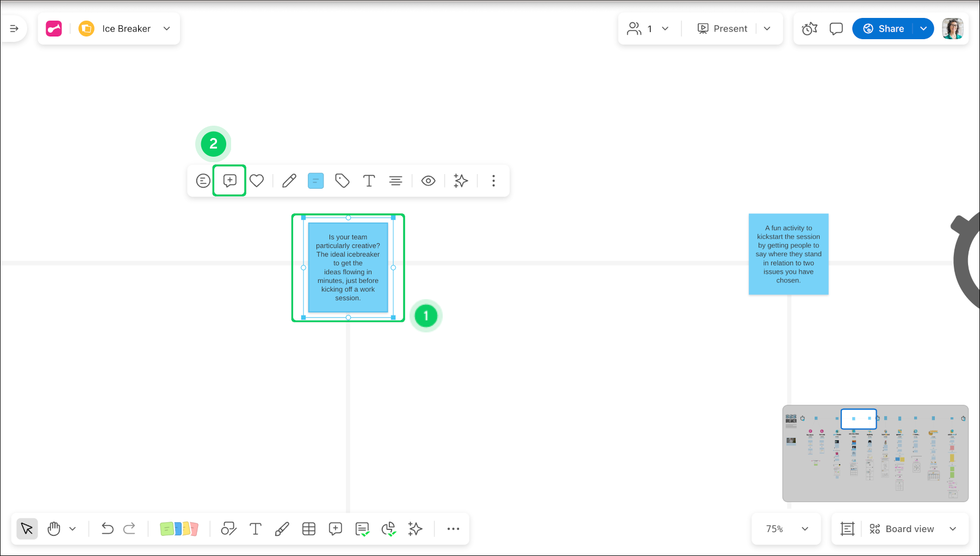Image resolution: width=980 pixels, height=556 pixels.
Task: Open the AI sparkle tool in floating toolbar
Action: click(x=461, y=181)
